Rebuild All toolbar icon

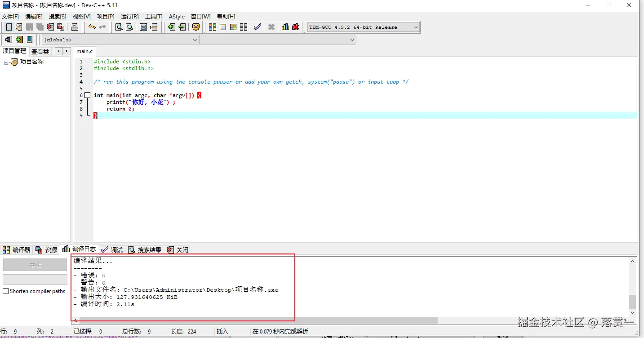click(244, 27)
